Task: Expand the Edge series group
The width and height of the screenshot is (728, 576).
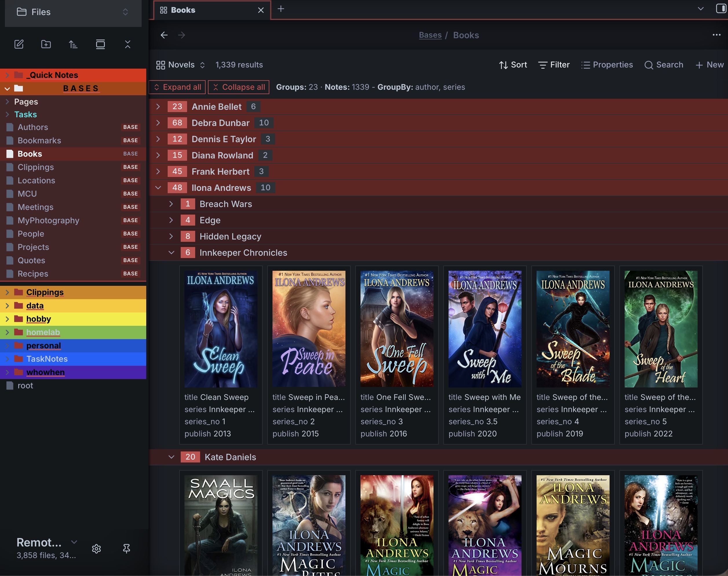Action: [x=171, y=220]
